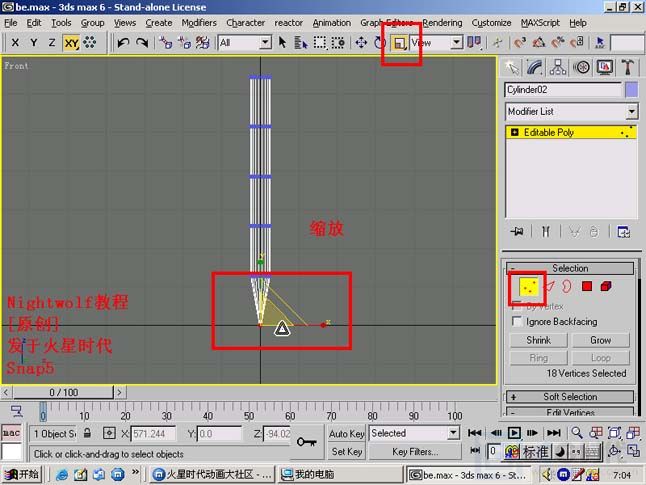Activate Select and Move tool
The width and height of the screenshot is (646, 485).
point(361,42)
